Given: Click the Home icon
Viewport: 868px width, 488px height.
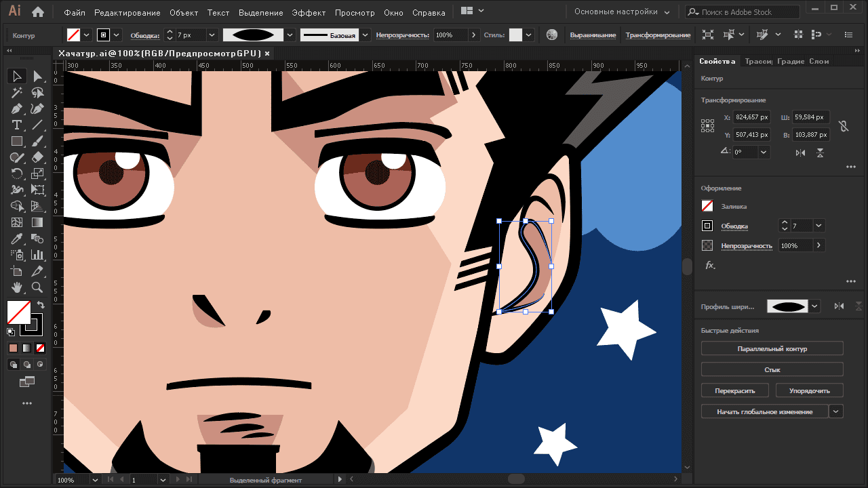Looking at the screenshot, I should click(38, 12).
